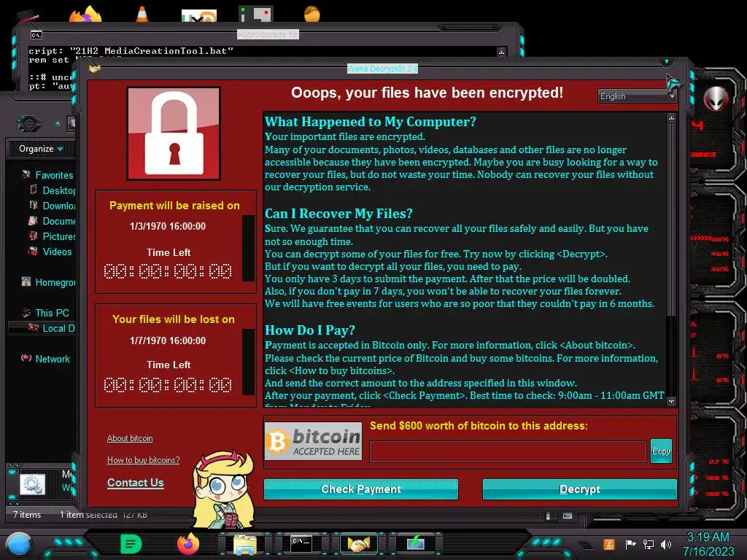Image resolution: width=747 pixels, height=560 pixels.
Task: Click the date 1/3/1970 16:00:00
Action: point(168,226)
